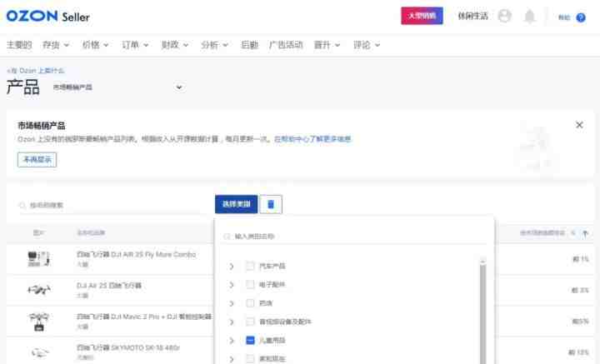Click the 儿童用品 category label
The height and width of the screenshot is (364, 600).
(x=272, y=341)
